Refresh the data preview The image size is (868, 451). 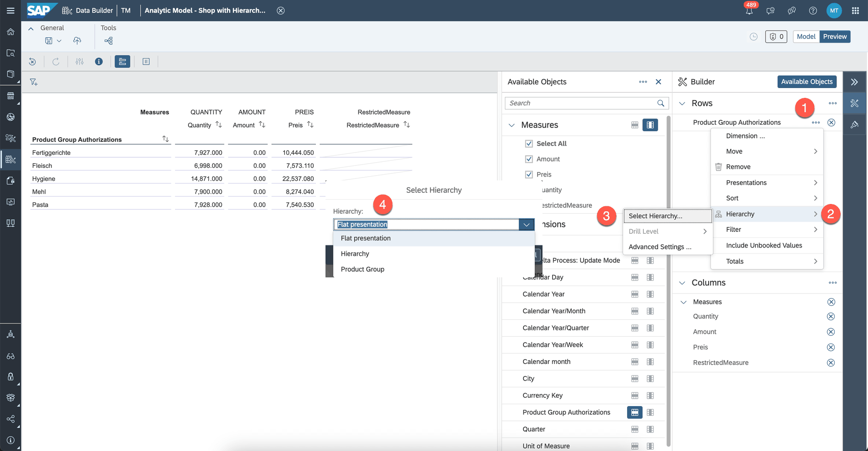(x=56, y=61)
